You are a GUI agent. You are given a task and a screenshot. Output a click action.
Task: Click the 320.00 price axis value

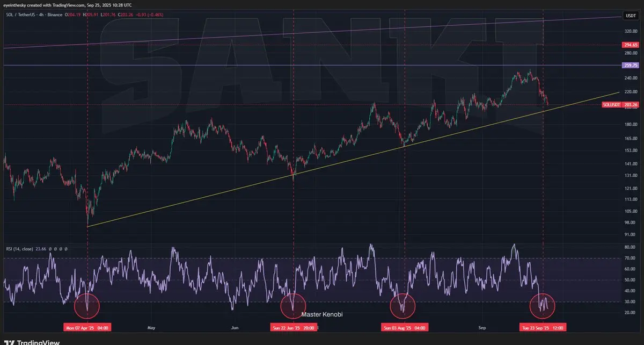(630, 31)
